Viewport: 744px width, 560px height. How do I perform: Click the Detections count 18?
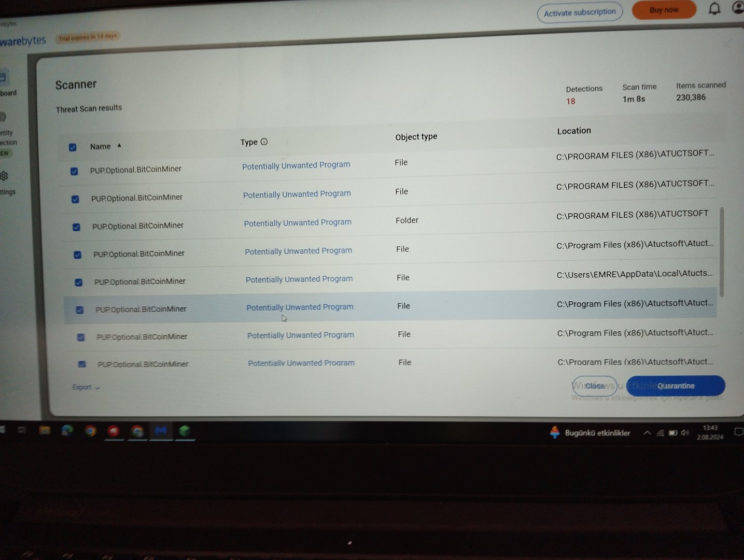point(570,101)
